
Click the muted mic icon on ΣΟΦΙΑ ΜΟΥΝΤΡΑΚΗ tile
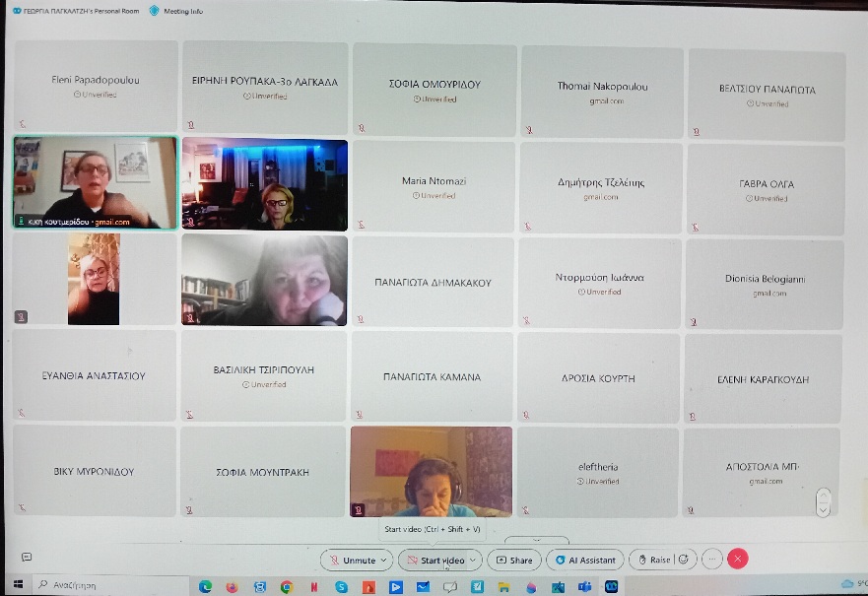pyautogui.click(x=189, y=510)
